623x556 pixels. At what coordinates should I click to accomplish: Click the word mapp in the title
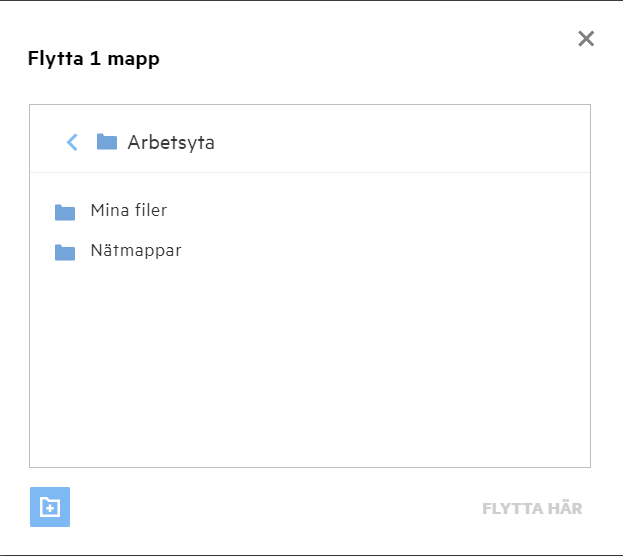137,59
